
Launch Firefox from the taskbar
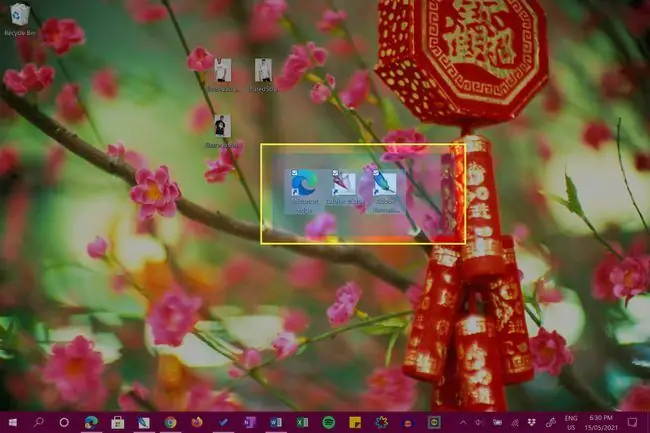click(x=197, y=422)
